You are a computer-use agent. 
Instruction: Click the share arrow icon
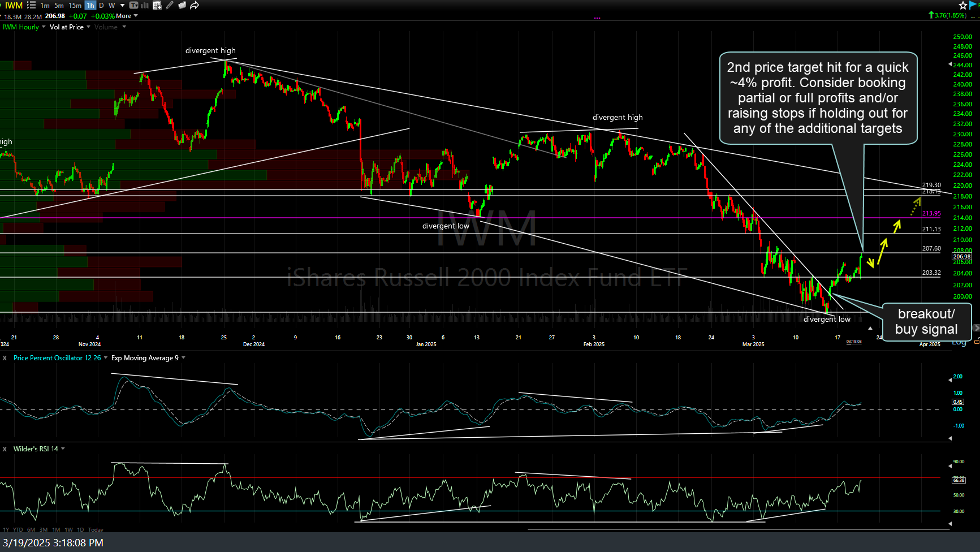click(195, 5)
